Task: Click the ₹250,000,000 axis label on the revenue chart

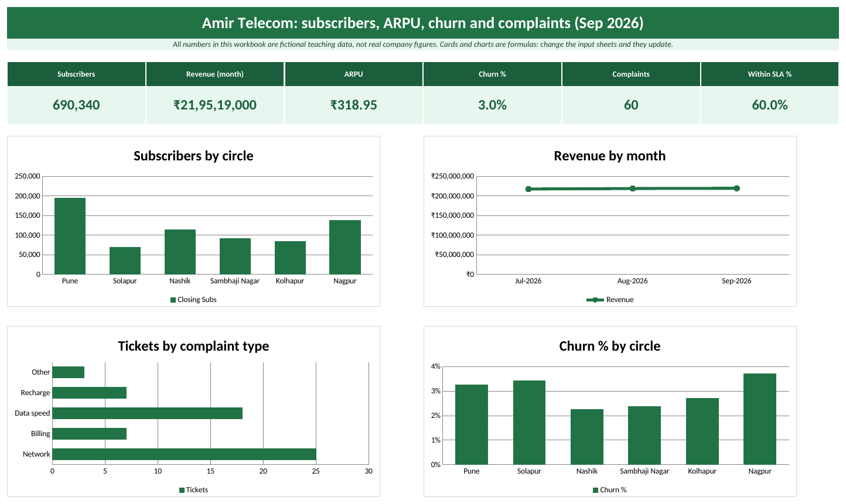Action: [x=452, y=176]
